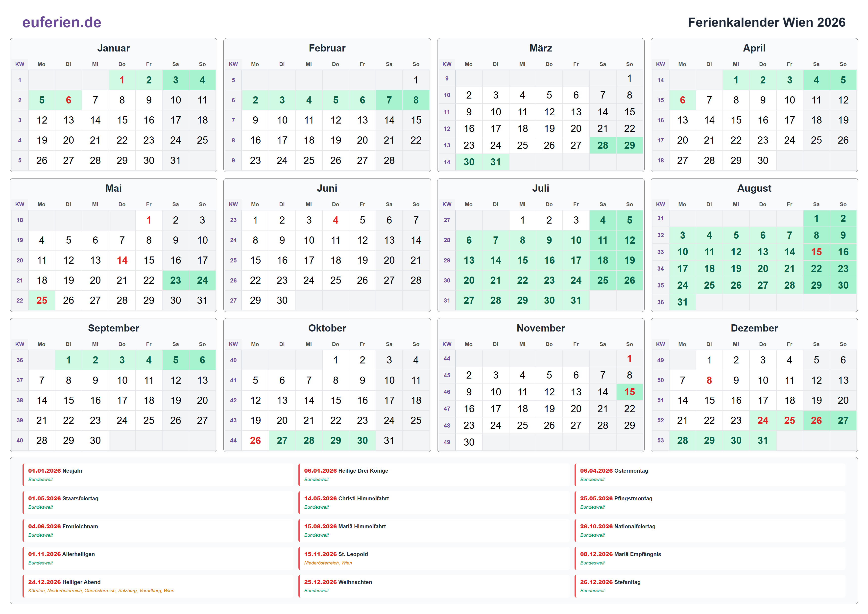Open 06.04.2026 Ostermontag legend entry
868x614 pixels.
(710, 475)
